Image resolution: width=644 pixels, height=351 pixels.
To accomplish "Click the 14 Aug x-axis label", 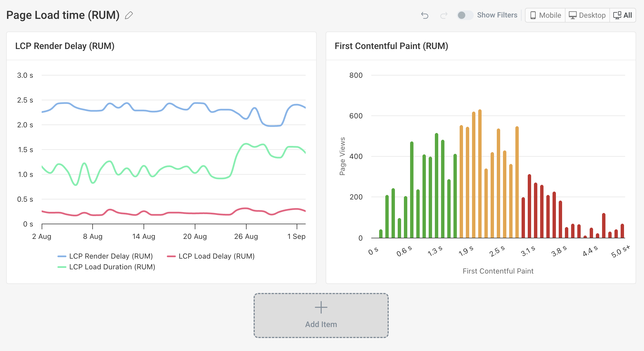I will (144, 236).
